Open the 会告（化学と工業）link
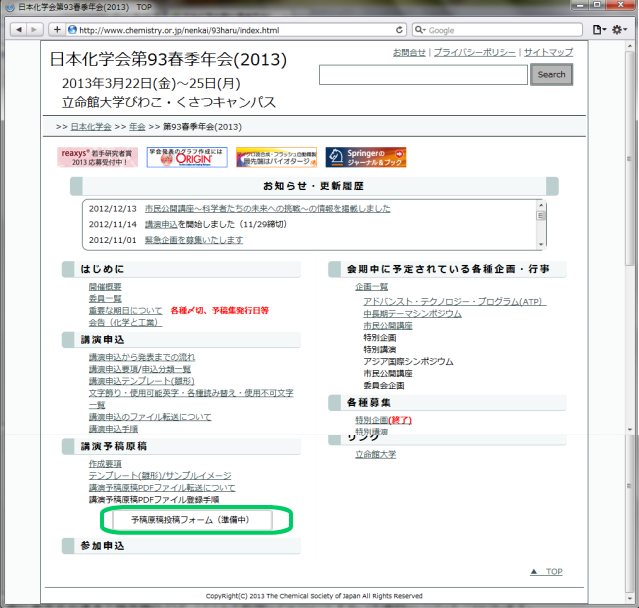The image size is (639, 608). 126,323
